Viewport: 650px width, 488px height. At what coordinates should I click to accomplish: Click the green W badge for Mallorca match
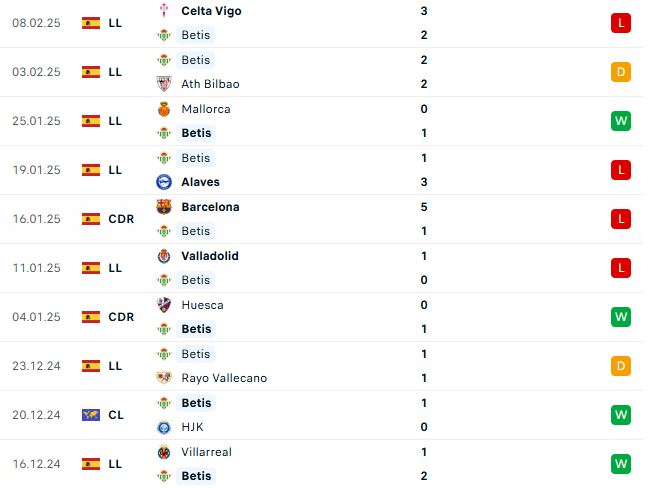coord(621,121)
